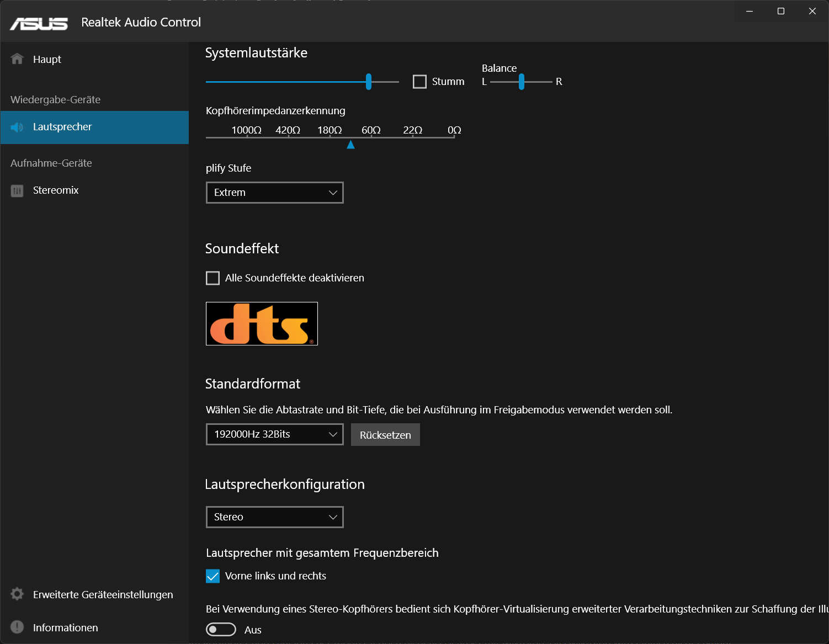Uncheck Vorne links und rechts
The height and width of the screenshot is (644, 829).
(x=212, y=576)
